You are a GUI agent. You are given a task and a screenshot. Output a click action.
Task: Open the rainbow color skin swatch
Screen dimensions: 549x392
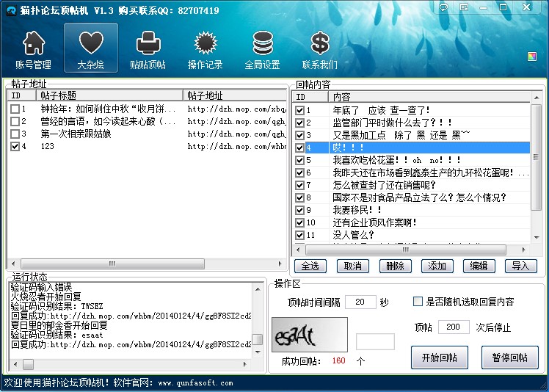click(x=532, y=57)
